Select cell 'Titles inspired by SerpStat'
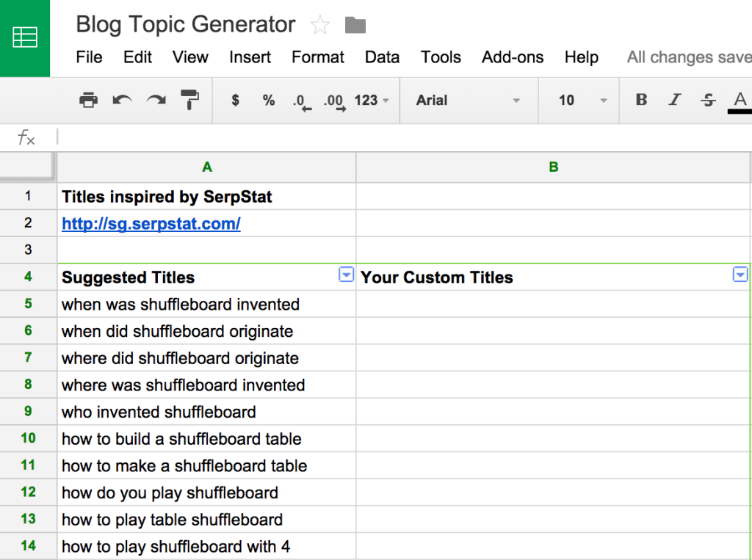752x560 pixels. [x=206, y=196]
